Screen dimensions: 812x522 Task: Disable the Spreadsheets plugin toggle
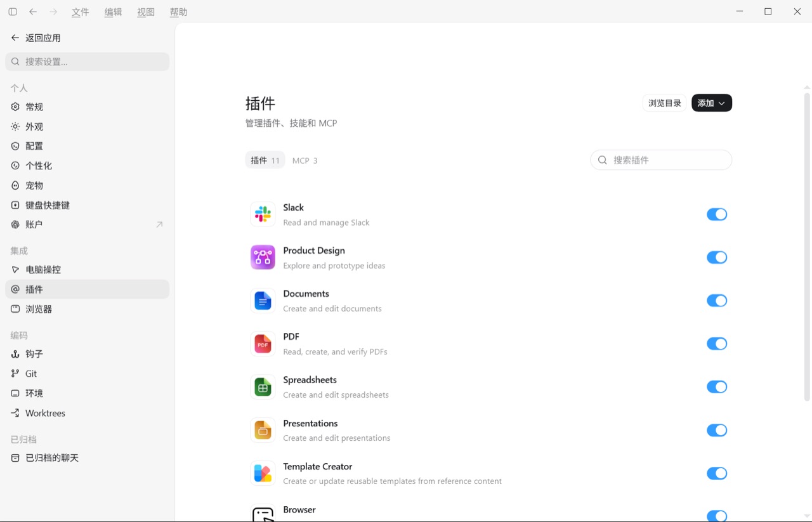point(717,387)
